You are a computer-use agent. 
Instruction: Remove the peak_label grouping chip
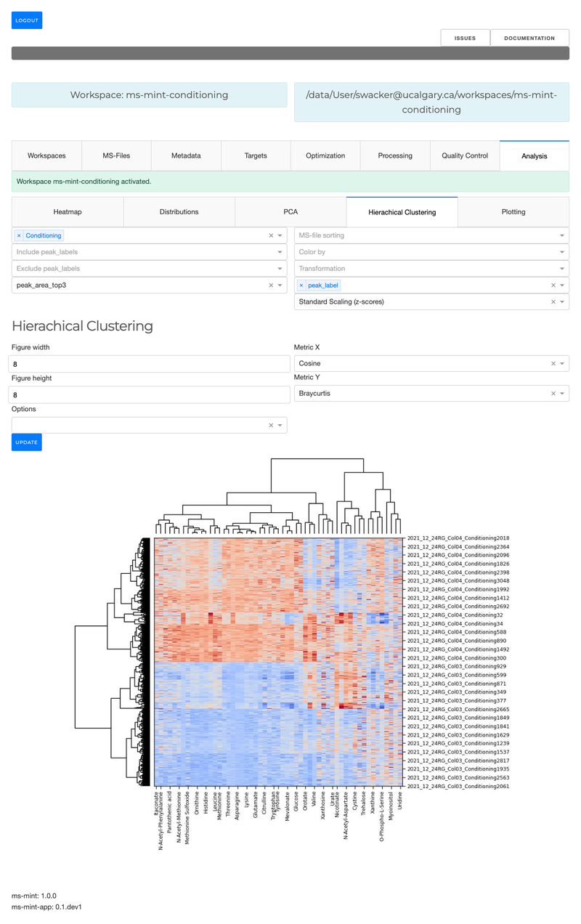pyautogui.click(x=301, y=285)
